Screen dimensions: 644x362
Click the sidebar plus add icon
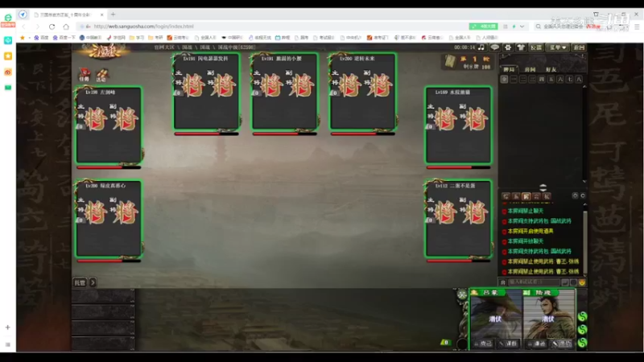[x=8, y=327]
